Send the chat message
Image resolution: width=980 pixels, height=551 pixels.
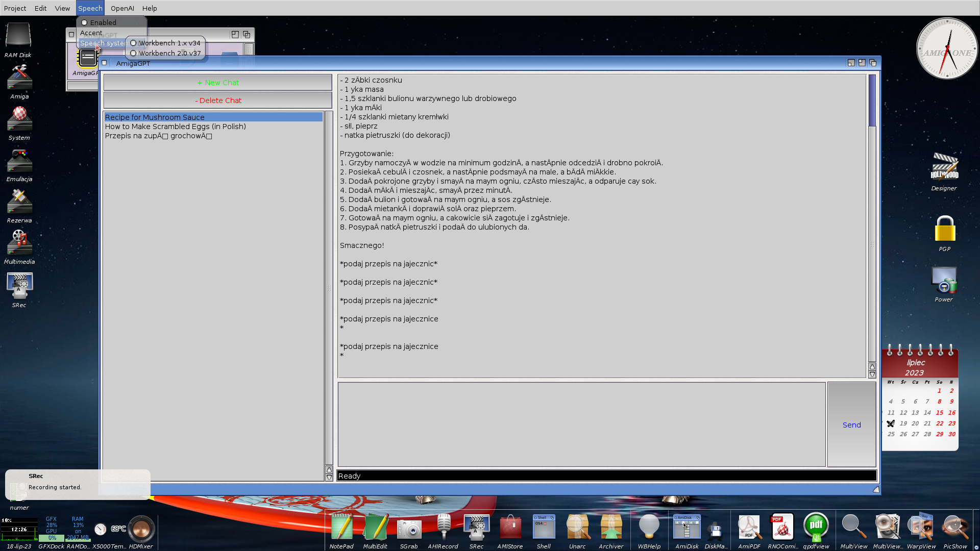[x=851, y=424]
